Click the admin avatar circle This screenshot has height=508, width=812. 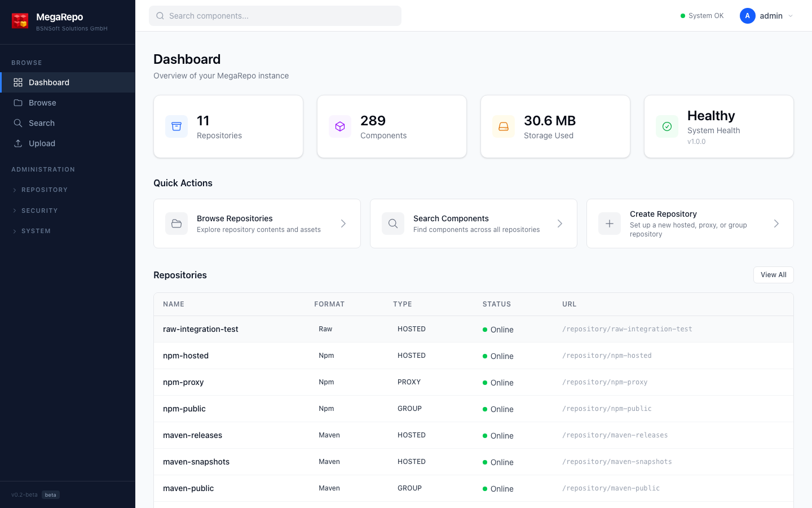click(x=747, y=16)
